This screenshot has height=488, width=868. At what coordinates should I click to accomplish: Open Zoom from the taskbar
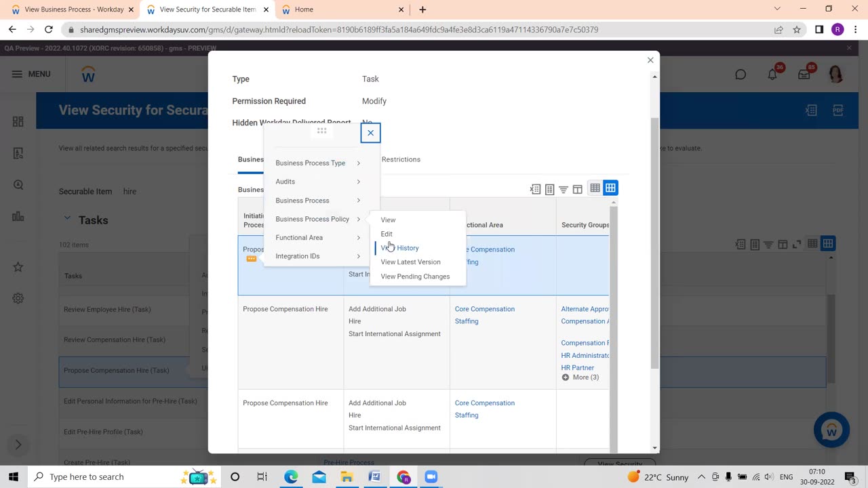(x=431, y=477)
